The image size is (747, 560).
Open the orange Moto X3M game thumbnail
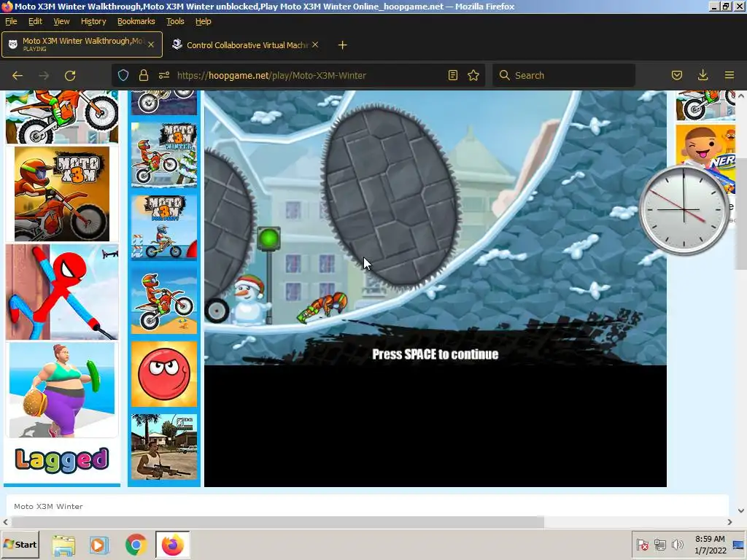tap(62, 194)
